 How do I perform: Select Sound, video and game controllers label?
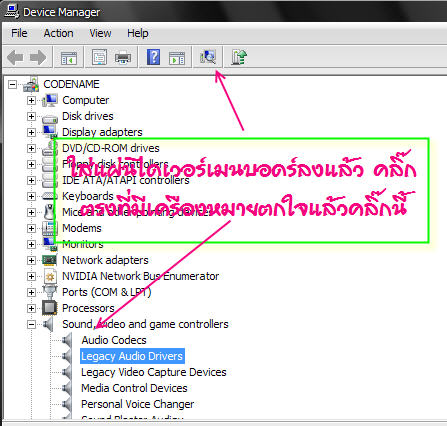point(145,324)
